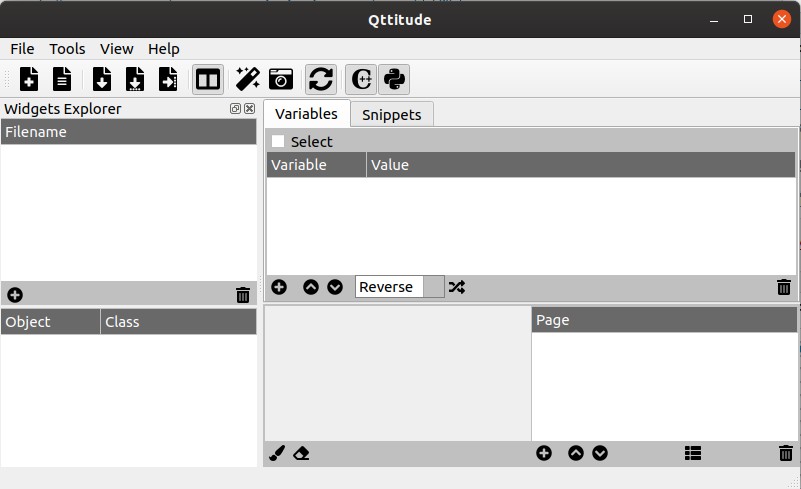The width and height of the screenshot is (801, 489).
Task: Switch to the Snippets tab
Action: tap(392, 114)
